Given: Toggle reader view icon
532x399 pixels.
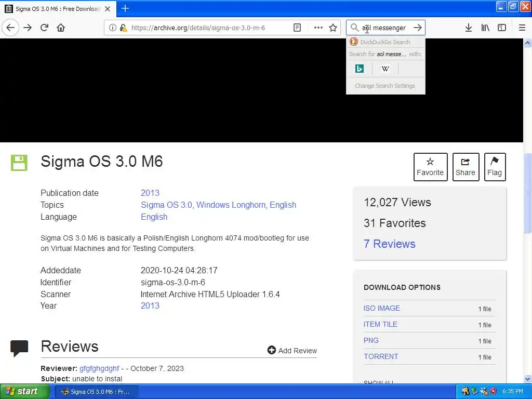Looking at the screenshot, I should [x=297, y=28].
